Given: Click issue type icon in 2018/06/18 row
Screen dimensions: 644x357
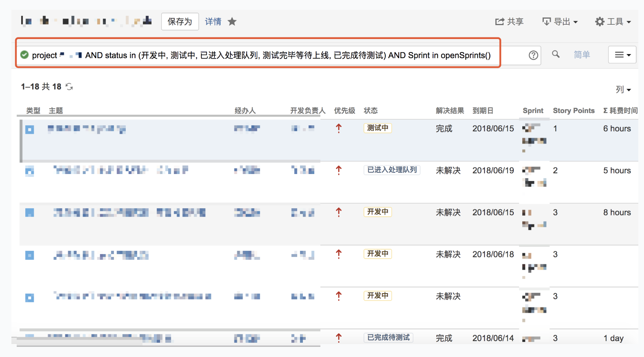Looking at the screenshot, I should click(30, 255).
